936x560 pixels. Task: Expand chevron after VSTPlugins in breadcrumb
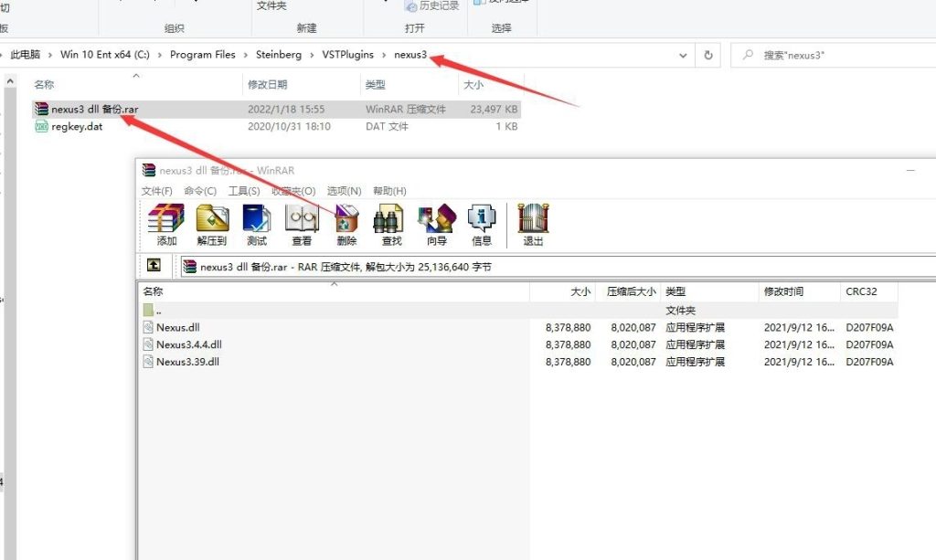(384, 55)
